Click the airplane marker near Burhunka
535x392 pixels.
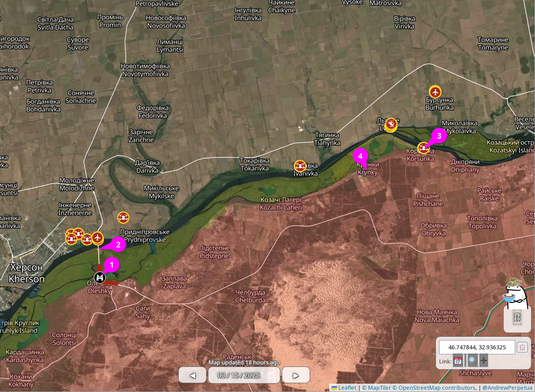pos(435,92)
